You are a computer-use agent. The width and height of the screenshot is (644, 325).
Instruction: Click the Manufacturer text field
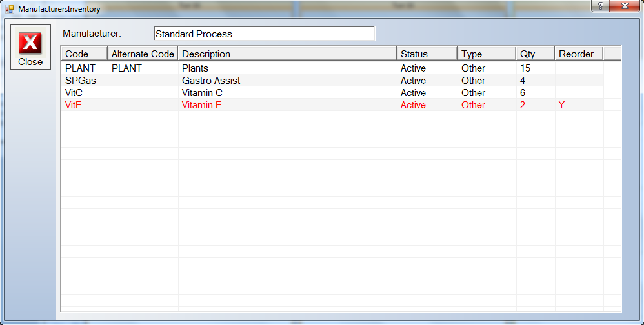click(x=264, y=34)
